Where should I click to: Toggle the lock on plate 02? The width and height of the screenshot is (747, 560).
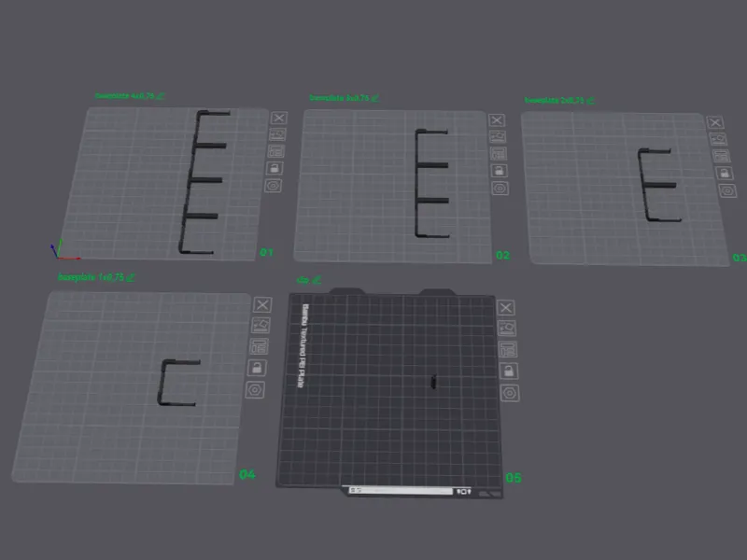(x=499, y=171)
